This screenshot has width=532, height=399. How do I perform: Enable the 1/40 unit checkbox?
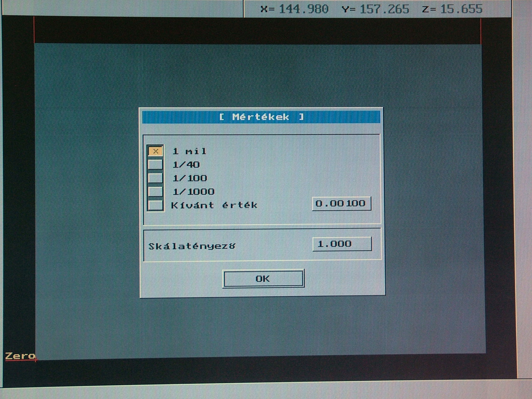coord(155,165)
